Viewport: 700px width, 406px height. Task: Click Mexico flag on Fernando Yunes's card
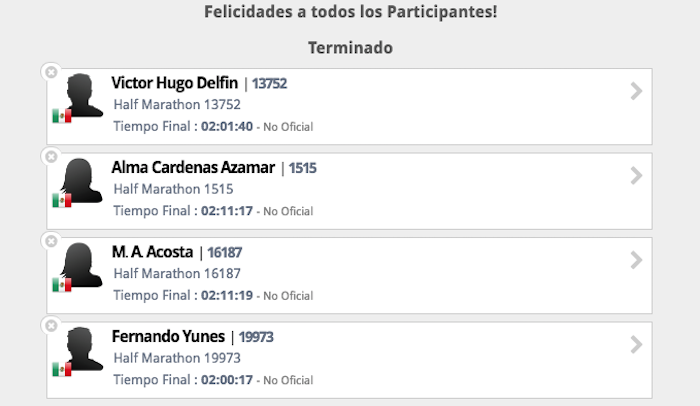click(x=62, y=370)
